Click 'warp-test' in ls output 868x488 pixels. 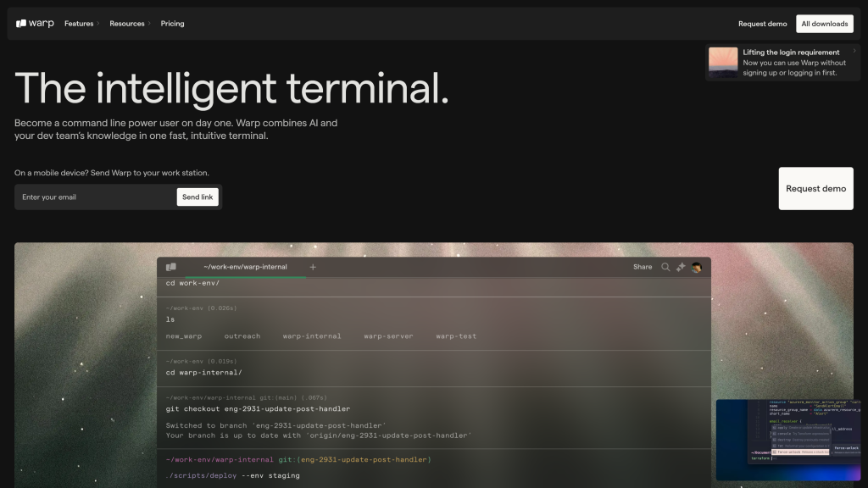click(x=455, y=335)
